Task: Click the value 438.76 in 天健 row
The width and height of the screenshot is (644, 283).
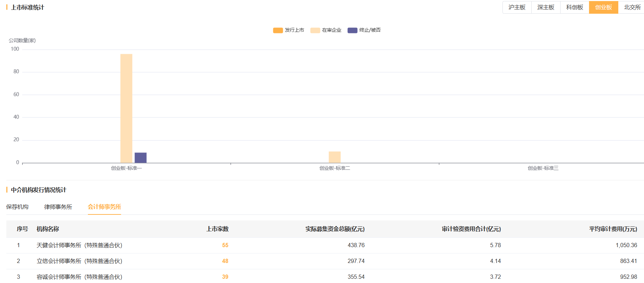Action: 356,245
